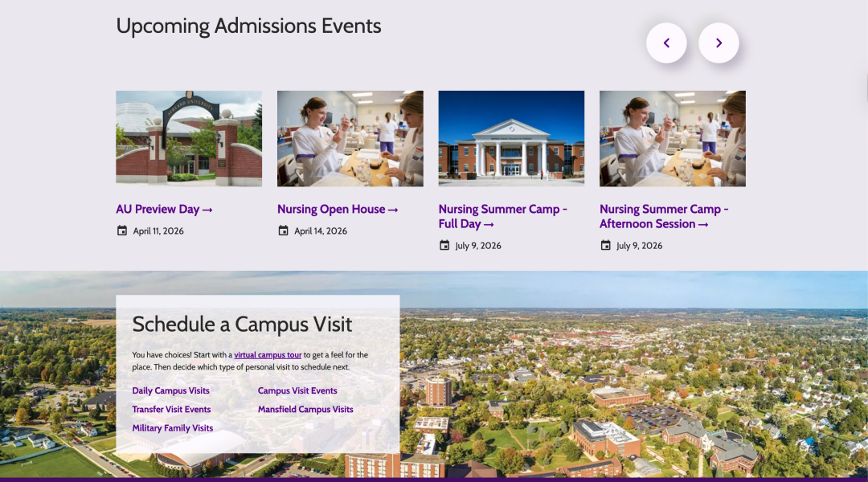Open the AU Preview Day event link
Image resolution: width=868 pixels, height=482 pixels.
pyautogui.click(x=164, y=210)
